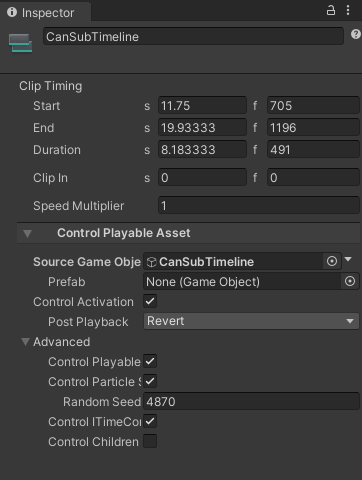
Task: Click the Speed Multiplier input field
Action: (x=259, y=205)
